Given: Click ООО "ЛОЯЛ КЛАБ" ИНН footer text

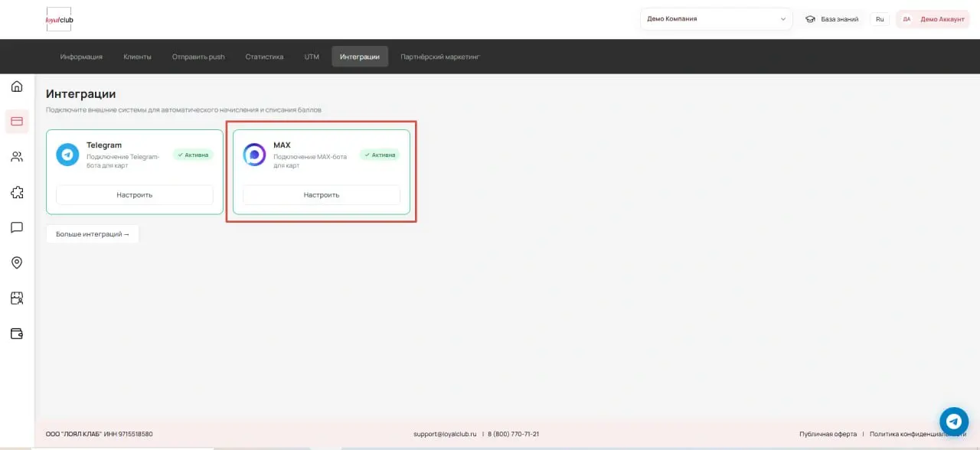Looking at the screenshot, I should pyautogui.click(x=99, y=434).
